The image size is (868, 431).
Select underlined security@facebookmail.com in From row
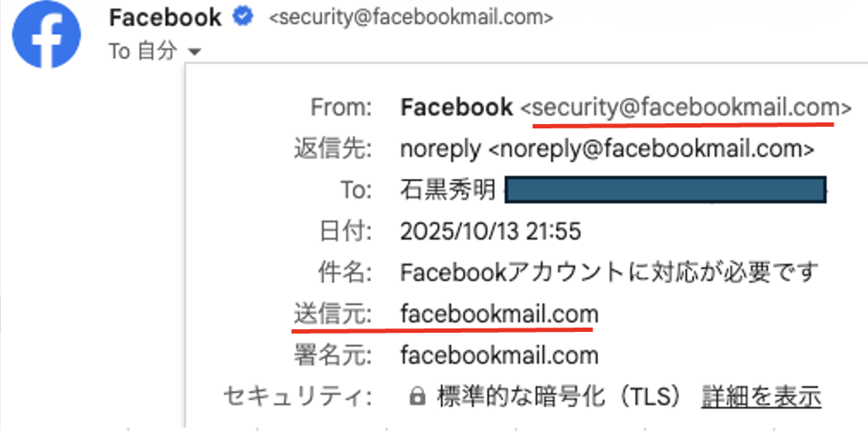point(685,108)
